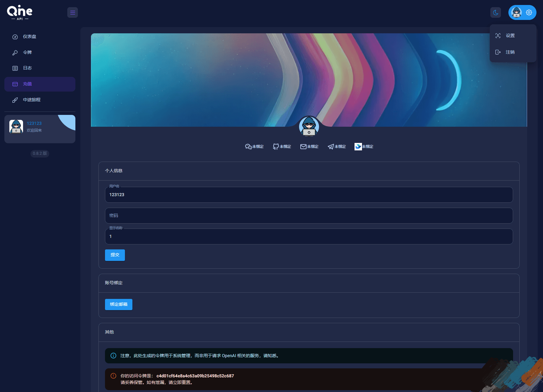Click the dashboard gauge icon
543x392 pixels.
pos(15,37)
